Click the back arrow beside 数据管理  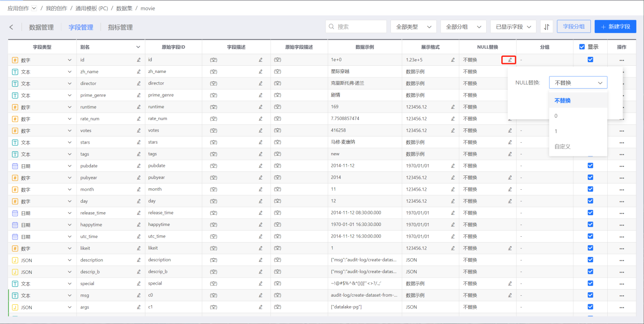tap(11, 27)
